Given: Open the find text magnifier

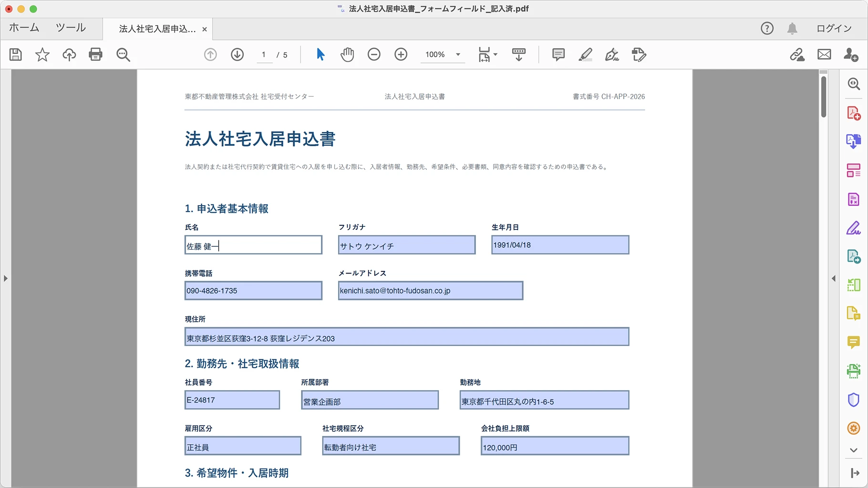Looking at the screenshot, I should click(x=123, y=55).
